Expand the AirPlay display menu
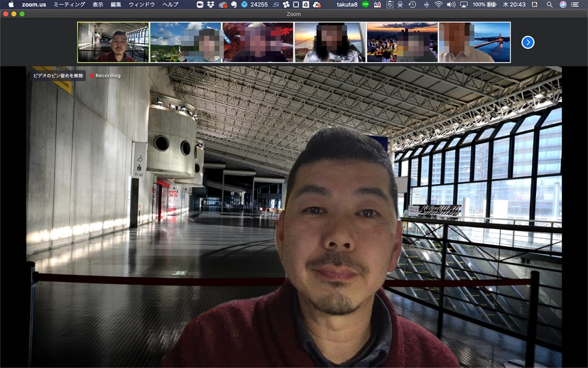 [464, 4]
